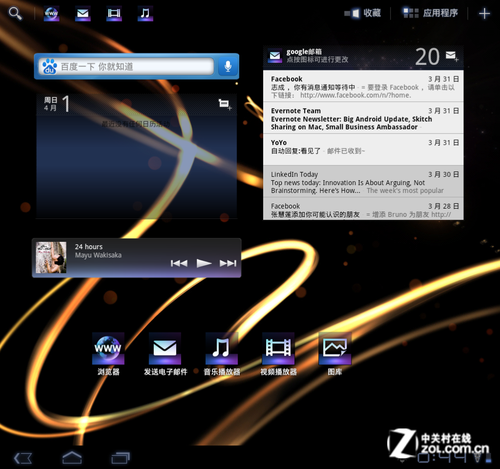Launch 视频播放器 video player app
This screenshot has width=500, height=469.
[x=278, y=354]
